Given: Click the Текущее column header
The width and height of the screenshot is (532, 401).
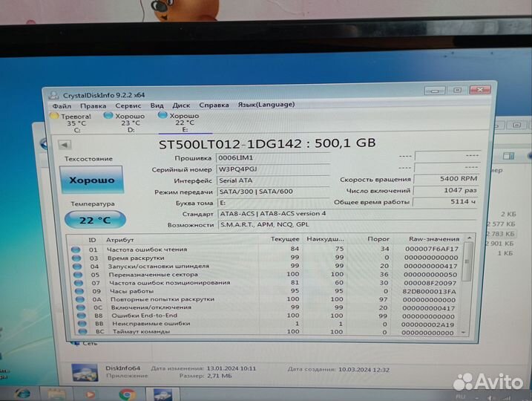Looking at the screenshot, I should point(285,239).
